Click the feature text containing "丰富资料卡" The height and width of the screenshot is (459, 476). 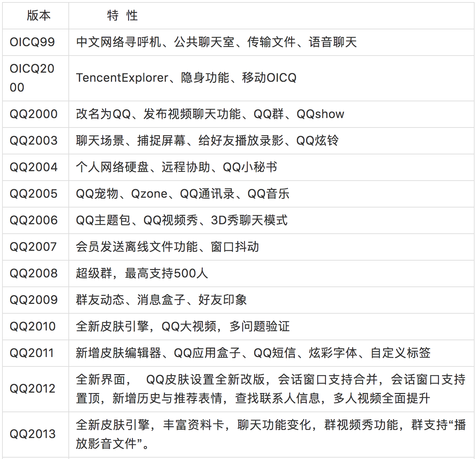[x=271, y=434]
